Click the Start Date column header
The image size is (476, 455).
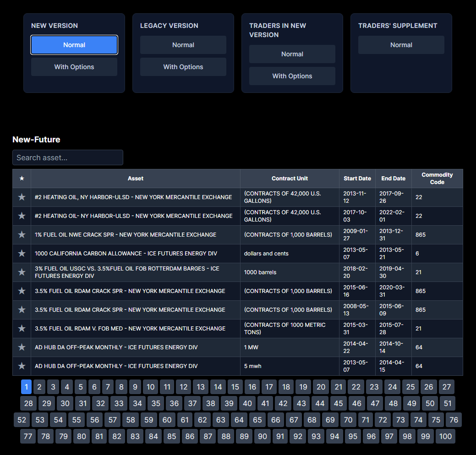tap(357, 179)
